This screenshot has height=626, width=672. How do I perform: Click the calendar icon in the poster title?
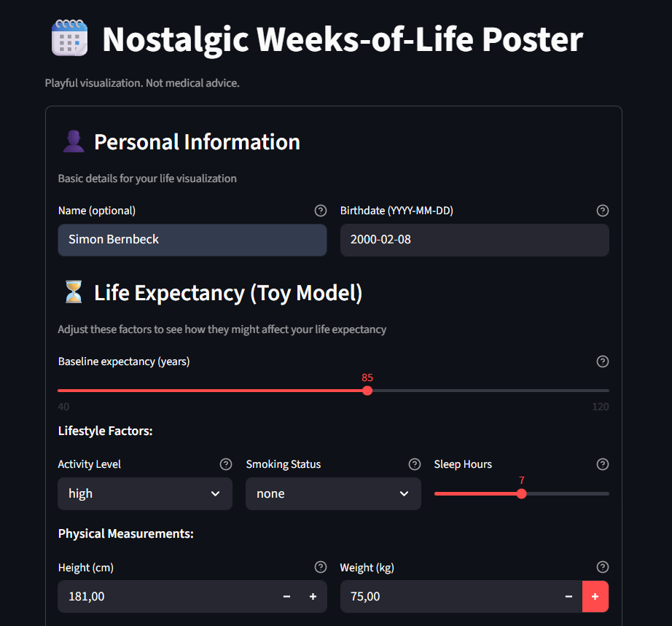[69, 39]
